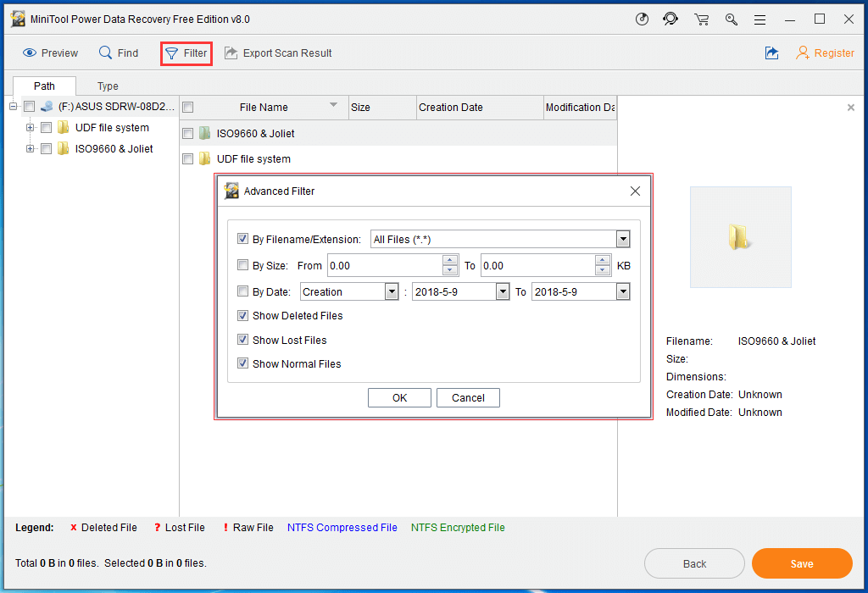
Task: Open the Creation date type dropdown
Action: click(x=391, y=291)
